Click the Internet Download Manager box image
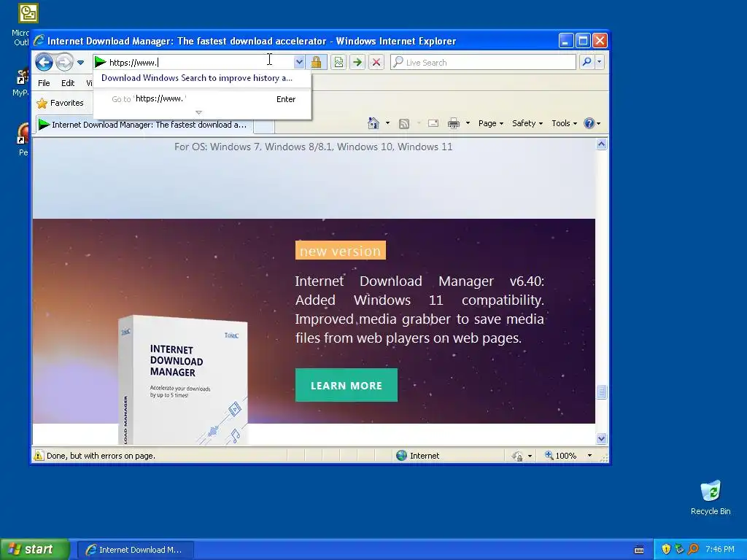 coord(183,380)
